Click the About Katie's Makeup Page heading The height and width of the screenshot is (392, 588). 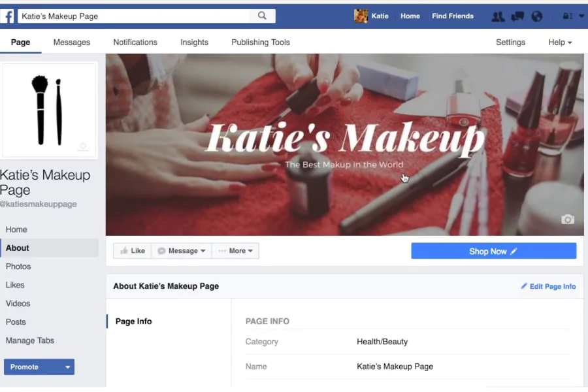166,286
